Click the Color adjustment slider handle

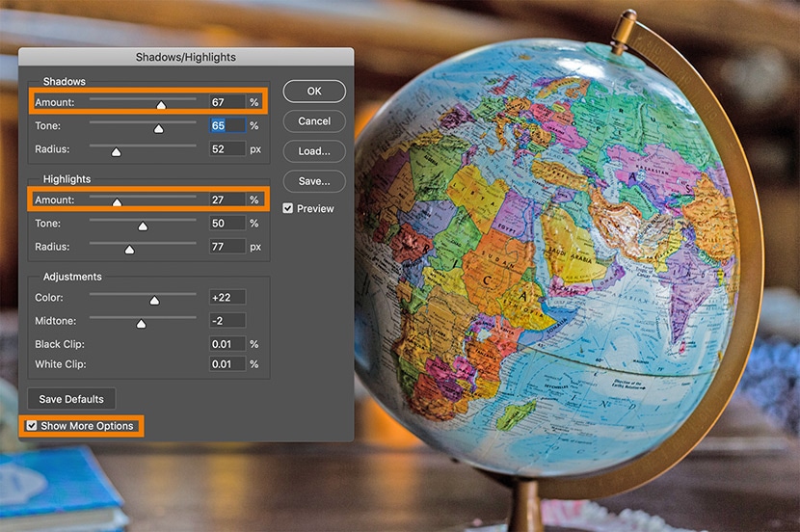coord(154,301)
